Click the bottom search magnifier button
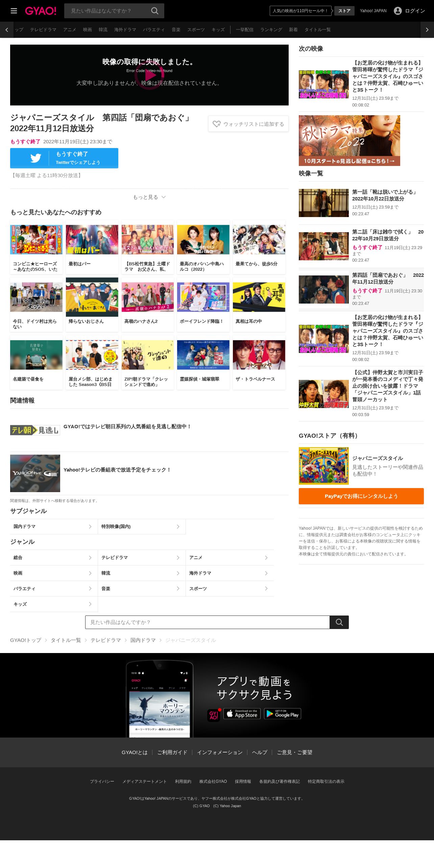Viewport: 434px width, 868px height. (x=339, y=622)
